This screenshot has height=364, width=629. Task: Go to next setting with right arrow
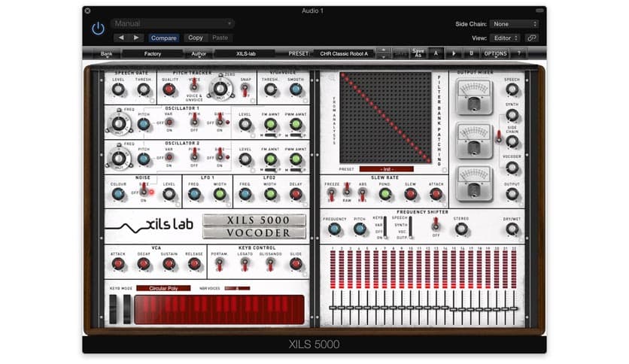click(136, 38)
